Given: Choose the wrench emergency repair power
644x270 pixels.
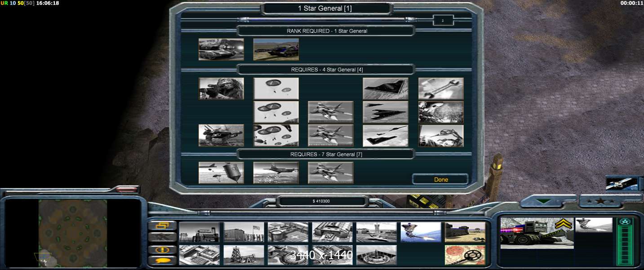Looking at the screenshot, I should 440,89.
